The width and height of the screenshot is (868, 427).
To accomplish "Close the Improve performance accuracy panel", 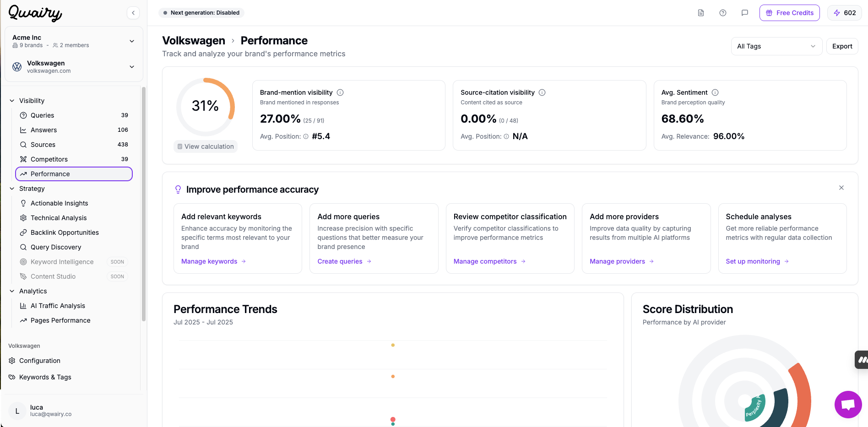I will click(x=841, y=188).
